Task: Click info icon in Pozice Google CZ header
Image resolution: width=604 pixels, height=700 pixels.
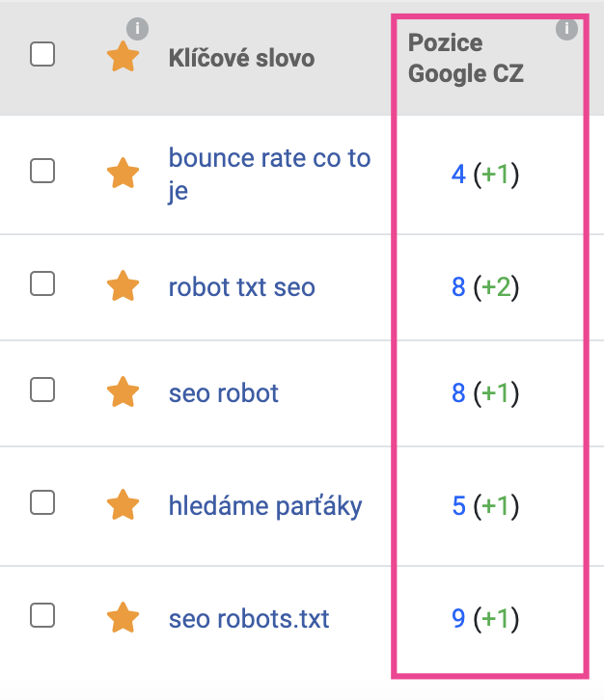Action: pos(566,29)
